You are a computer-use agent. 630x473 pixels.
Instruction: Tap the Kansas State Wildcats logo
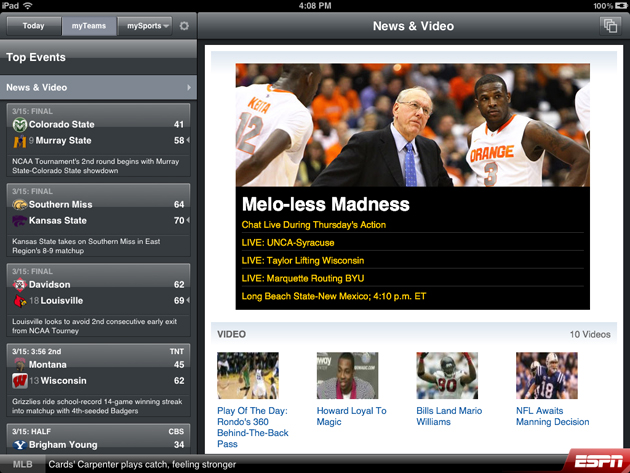point(19,221)
